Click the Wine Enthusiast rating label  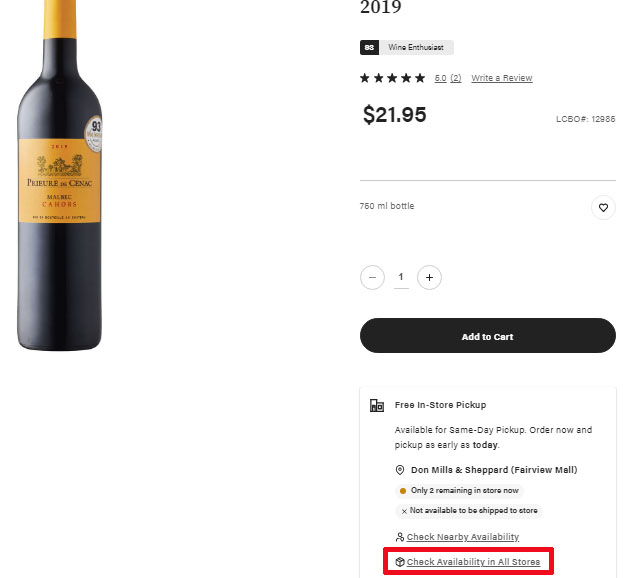(416, 47)
